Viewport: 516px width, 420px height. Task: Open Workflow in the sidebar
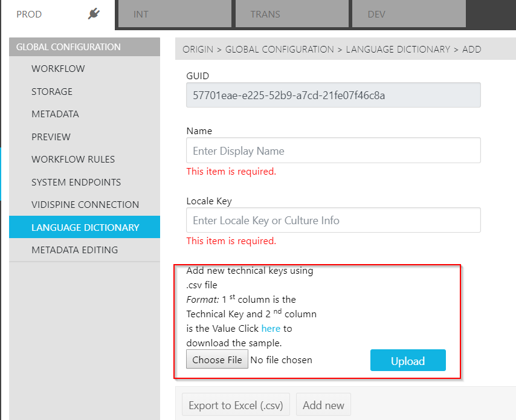58,69
